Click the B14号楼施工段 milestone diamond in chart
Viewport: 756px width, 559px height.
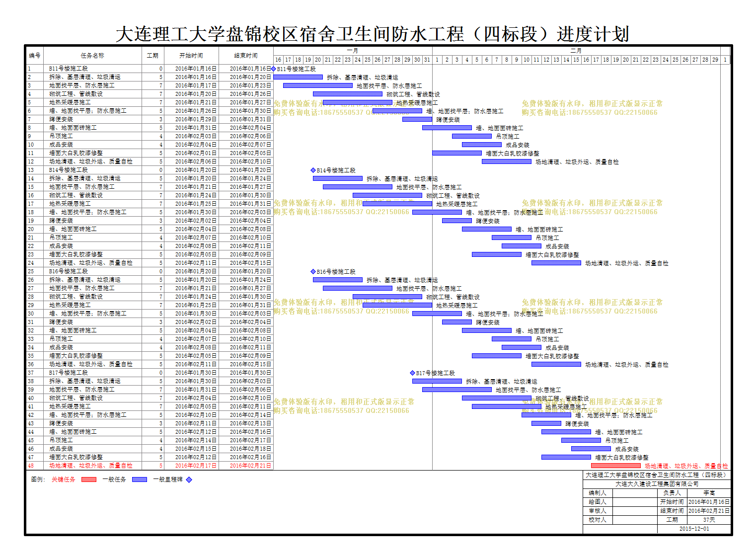point(313,170)
